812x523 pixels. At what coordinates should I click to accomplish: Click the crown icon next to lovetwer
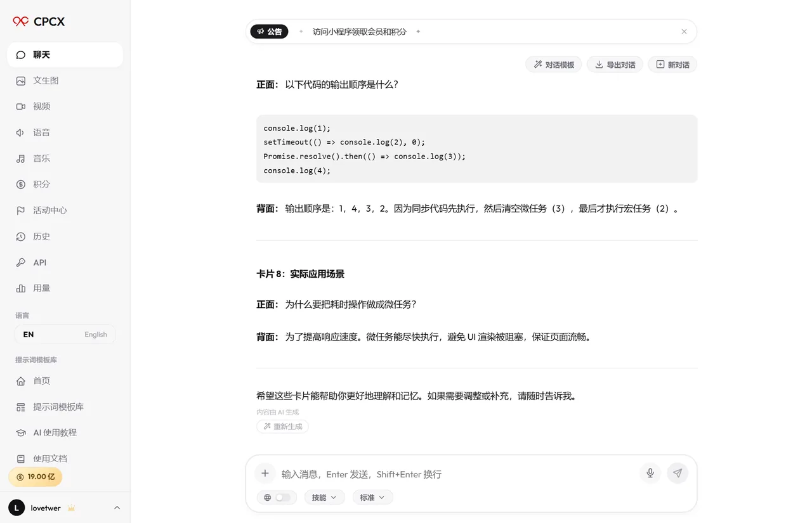pos(71,508)
